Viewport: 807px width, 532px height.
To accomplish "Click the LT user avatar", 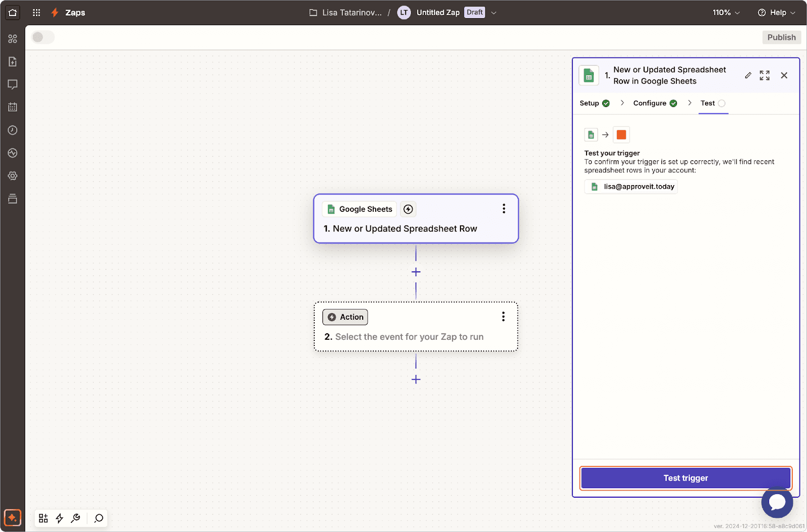I will (x=404, y=13).
